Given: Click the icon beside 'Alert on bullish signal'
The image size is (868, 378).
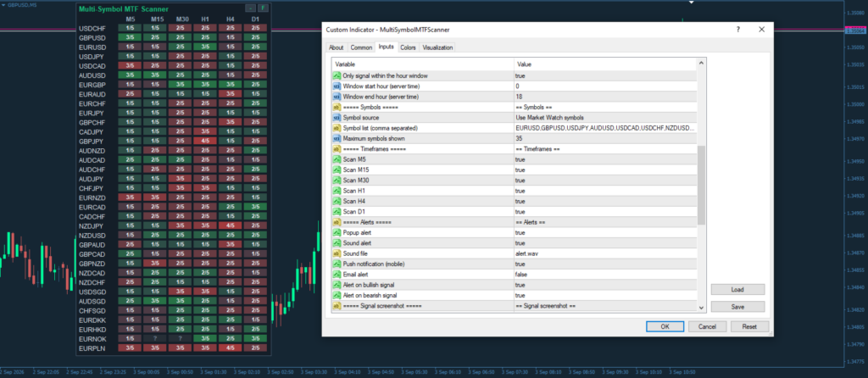Looking at the screenshot, I should (x=337, y=285).
